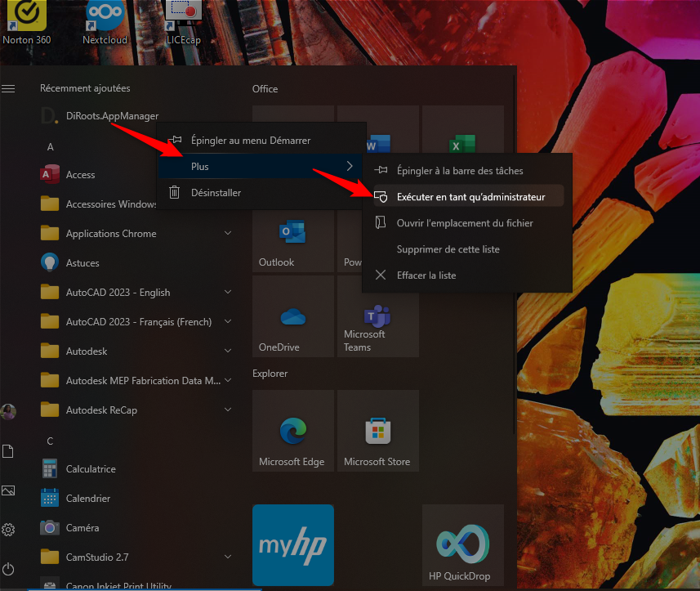Select Désinstaller in the context menu
Image resolution: width=700 pixels, height=591 pixels.
coord(216,193)
